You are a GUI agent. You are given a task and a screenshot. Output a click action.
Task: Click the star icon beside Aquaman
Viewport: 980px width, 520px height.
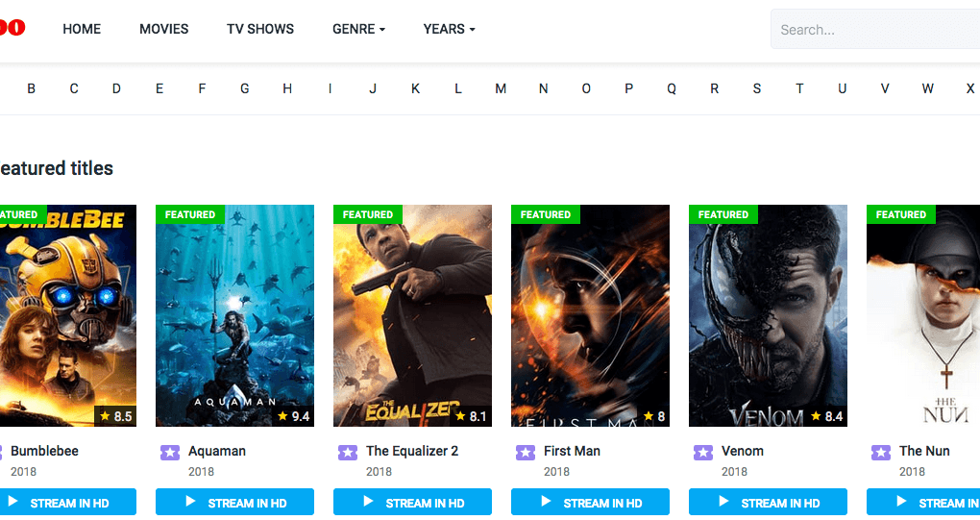pos(170,452)
